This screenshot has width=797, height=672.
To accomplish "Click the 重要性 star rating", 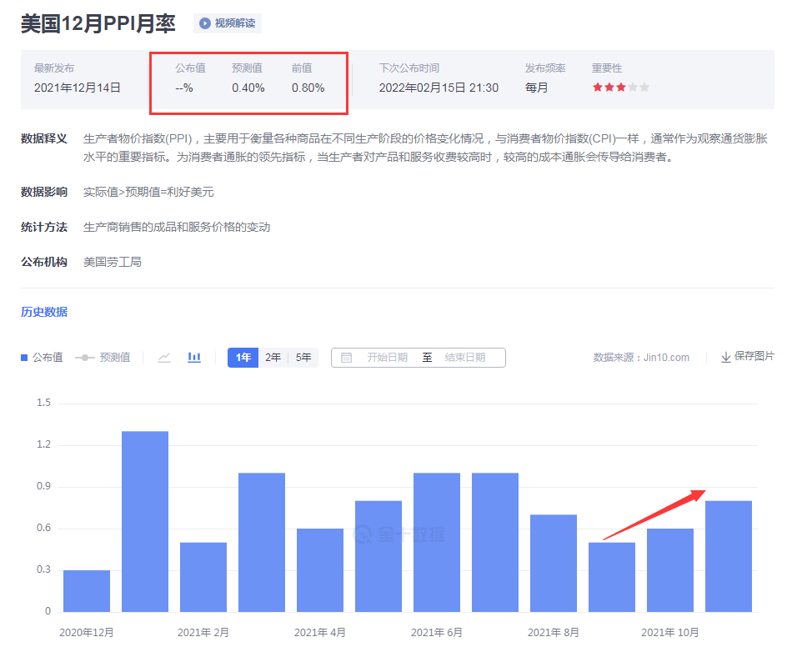I will (x=620, y=88).
